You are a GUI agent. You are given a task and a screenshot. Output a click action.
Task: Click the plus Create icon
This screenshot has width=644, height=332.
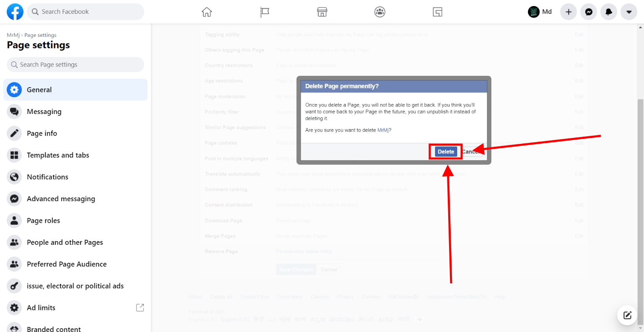tap(569, 12)
